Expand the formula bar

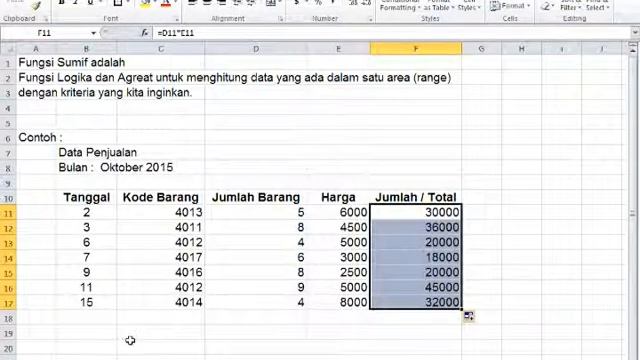pyautogui.click(x=635, y=33)
